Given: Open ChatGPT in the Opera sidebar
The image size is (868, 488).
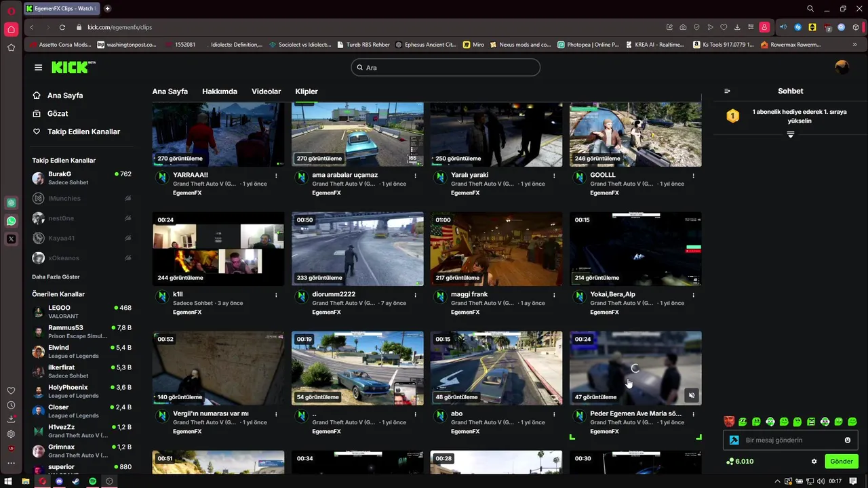Looking at the screenshot, I should (11, 203).
